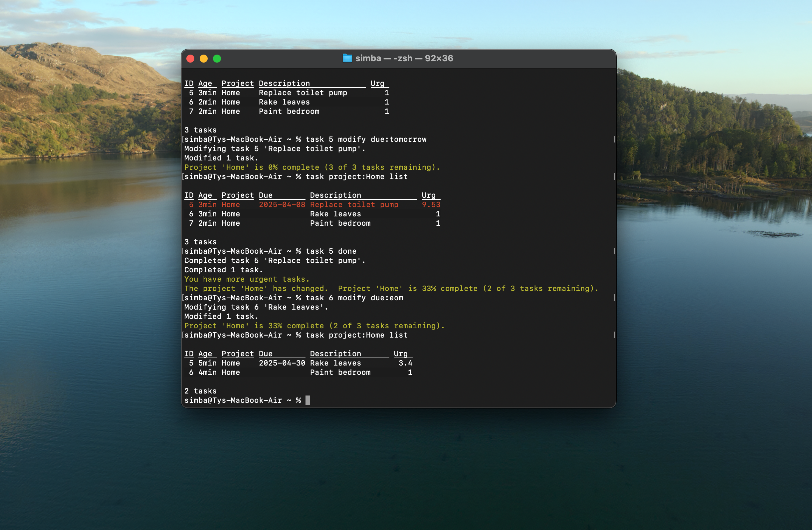Click urgency value '3.4'
This screenshot has width=812, height=530.
click(405, 363)
